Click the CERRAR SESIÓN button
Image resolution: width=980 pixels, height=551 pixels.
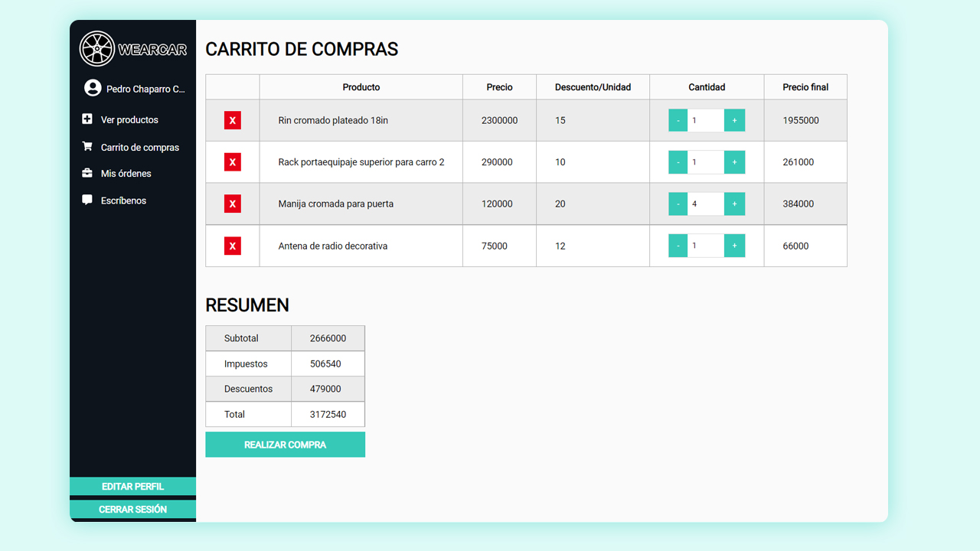click(132, 509)
